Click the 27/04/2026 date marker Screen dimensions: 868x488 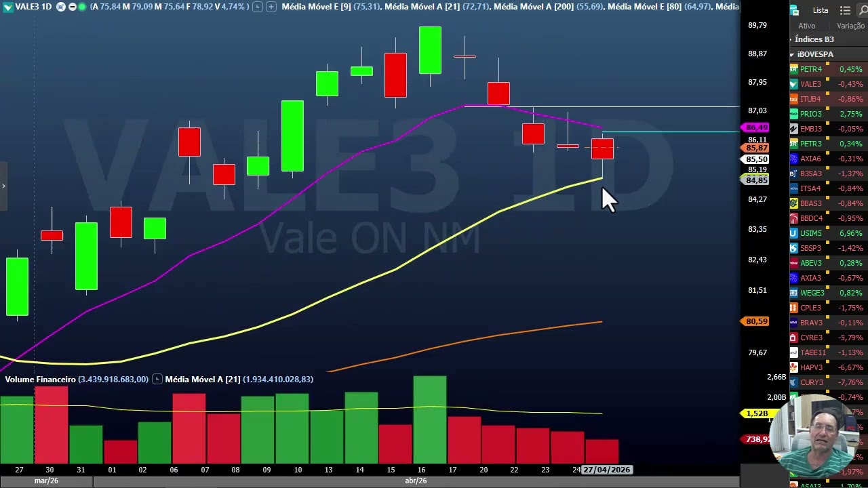607,470
